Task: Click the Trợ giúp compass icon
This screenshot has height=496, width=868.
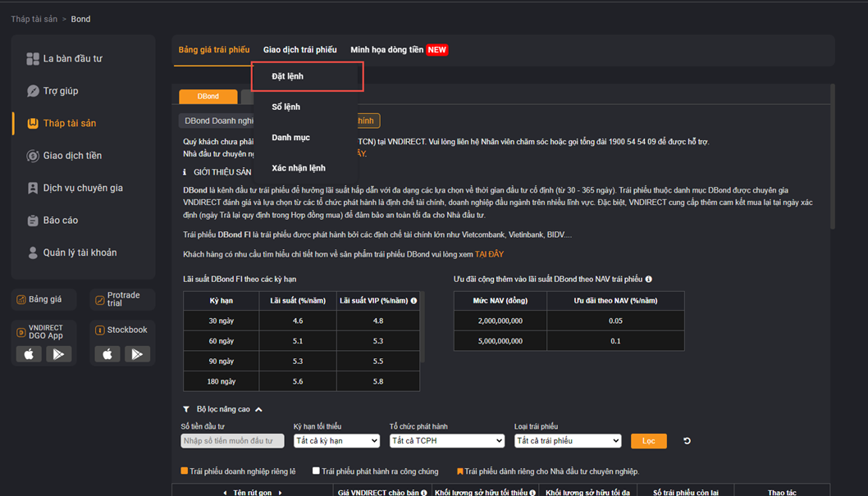Action: [33, 91]
